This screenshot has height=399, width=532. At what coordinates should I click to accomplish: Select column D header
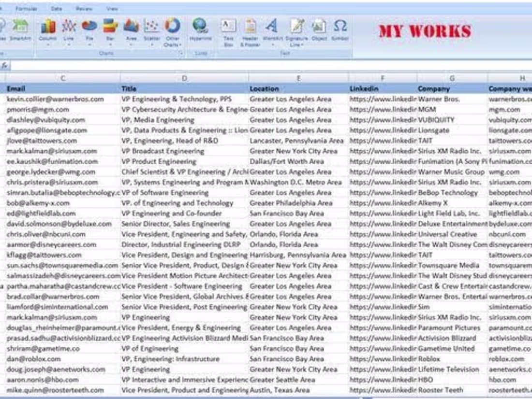point(184,78)
